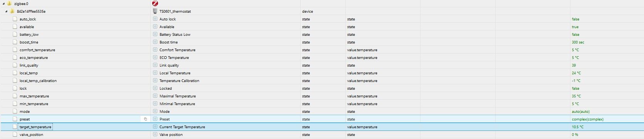Click the Minimal Temperature name
The height and width of the screenshot is (139, 644).
click(177, 104)
